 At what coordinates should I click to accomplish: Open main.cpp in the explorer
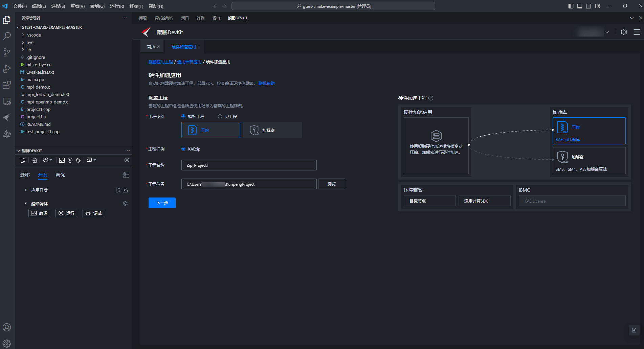point(35,79)
